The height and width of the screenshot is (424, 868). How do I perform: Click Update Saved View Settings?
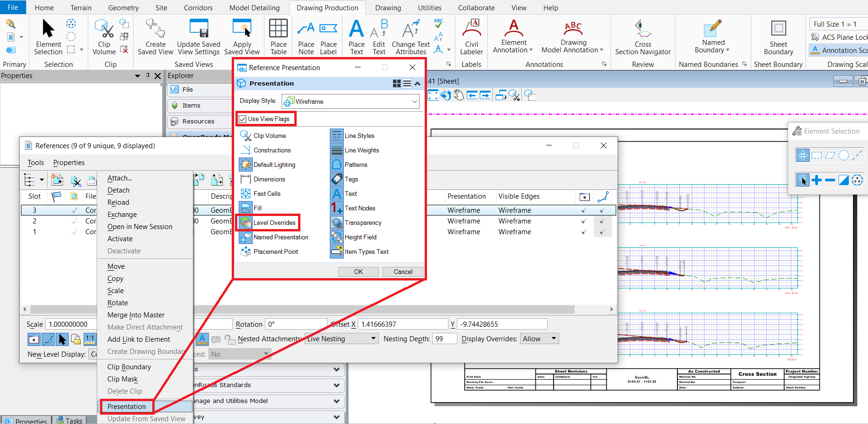coord(199,36)
